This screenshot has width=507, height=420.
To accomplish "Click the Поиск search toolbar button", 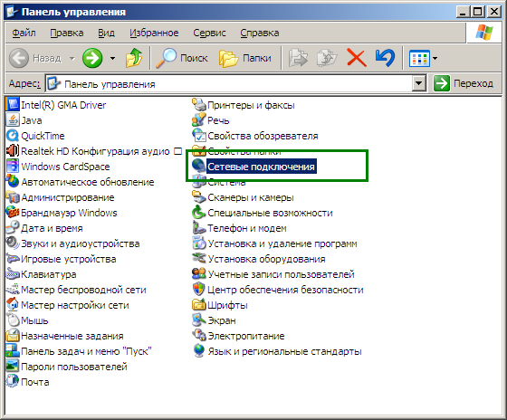I will coord(182,58).
